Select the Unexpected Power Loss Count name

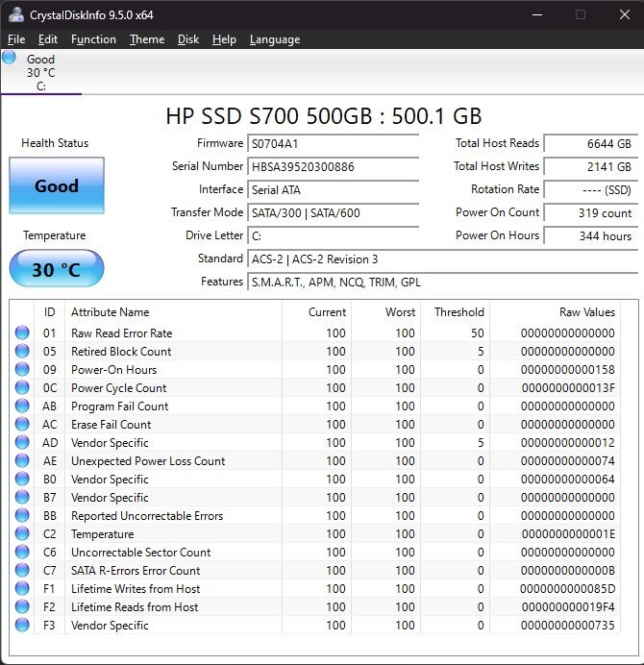pos(148,460)
